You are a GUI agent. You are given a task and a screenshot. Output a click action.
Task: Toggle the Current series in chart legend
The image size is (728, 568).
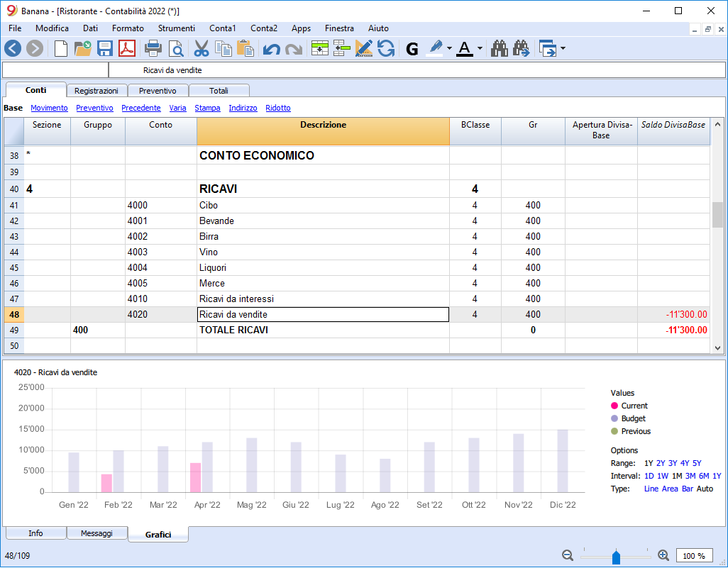pyautogui.click(x=629, y=406)
